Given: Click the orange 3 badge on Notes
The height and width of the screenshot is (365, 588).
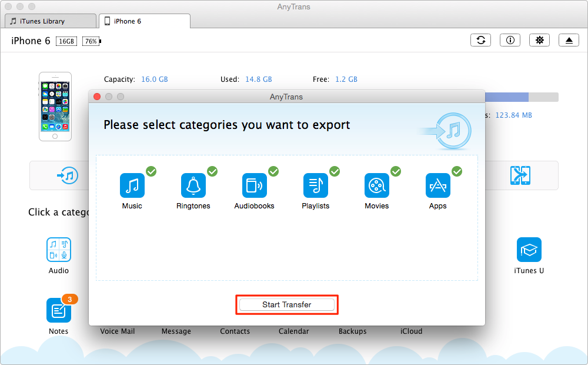Looking at the screenshot, I should 69,299.
